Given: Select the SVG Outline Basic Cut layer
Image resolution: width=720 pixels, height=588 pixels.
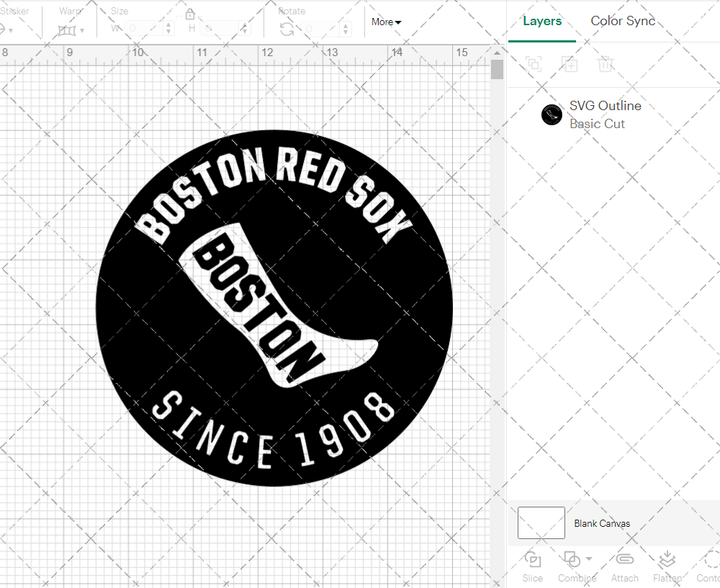Looking at the screenshot, I should pos(605,114).
